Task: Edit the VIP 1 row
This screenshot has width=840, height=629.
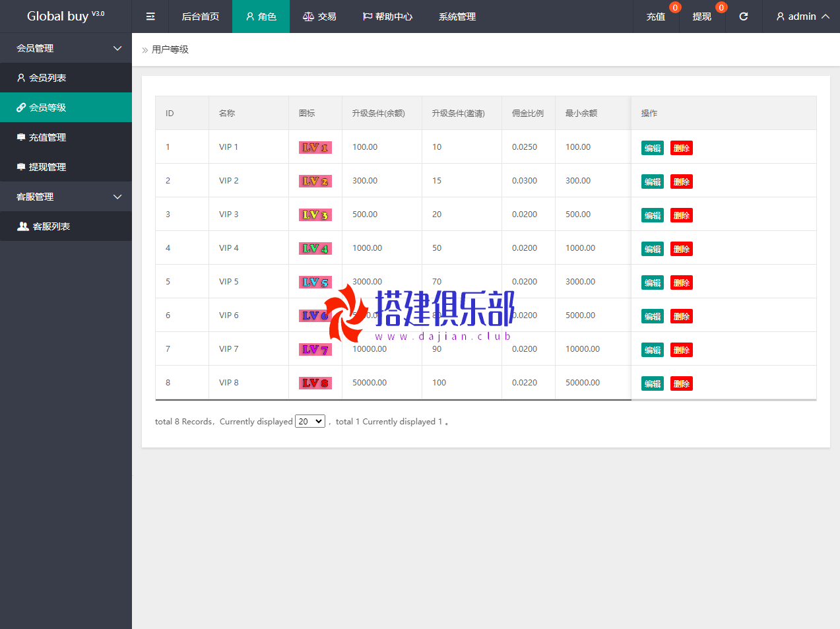Action: (653, 148)
